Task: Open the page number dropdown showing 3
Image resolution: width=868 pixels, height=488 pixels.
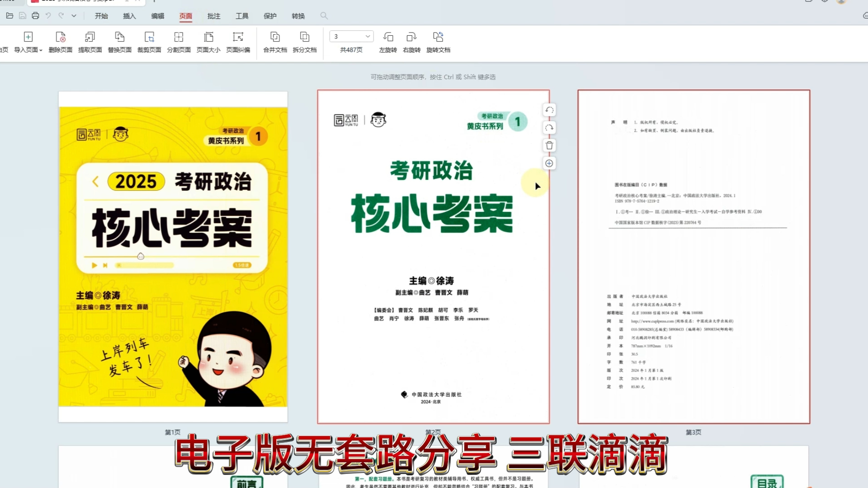Action: point(352,37)
